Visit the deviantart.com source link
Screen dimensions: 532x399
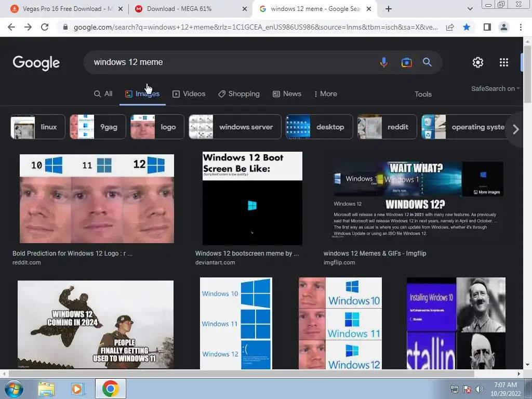pyautogui.click(x=215, y=262)
